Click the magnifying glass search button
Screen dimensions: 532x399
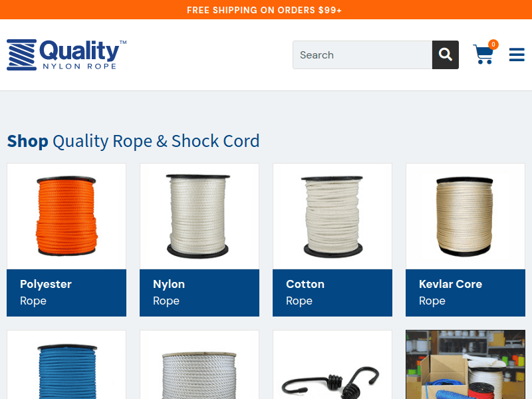[445, 55]
